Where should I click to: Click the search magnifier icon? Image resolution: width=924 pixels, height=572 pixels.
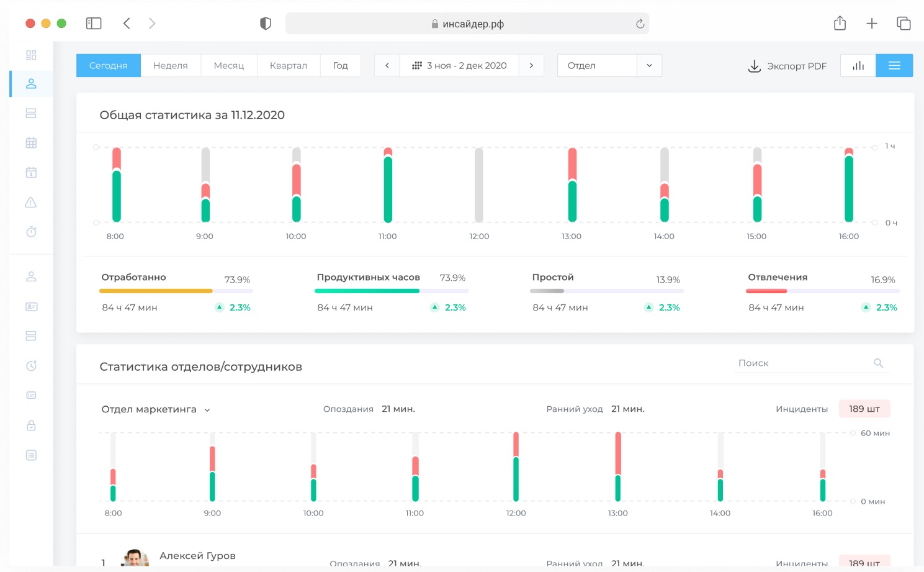click(x=878, y=363)
